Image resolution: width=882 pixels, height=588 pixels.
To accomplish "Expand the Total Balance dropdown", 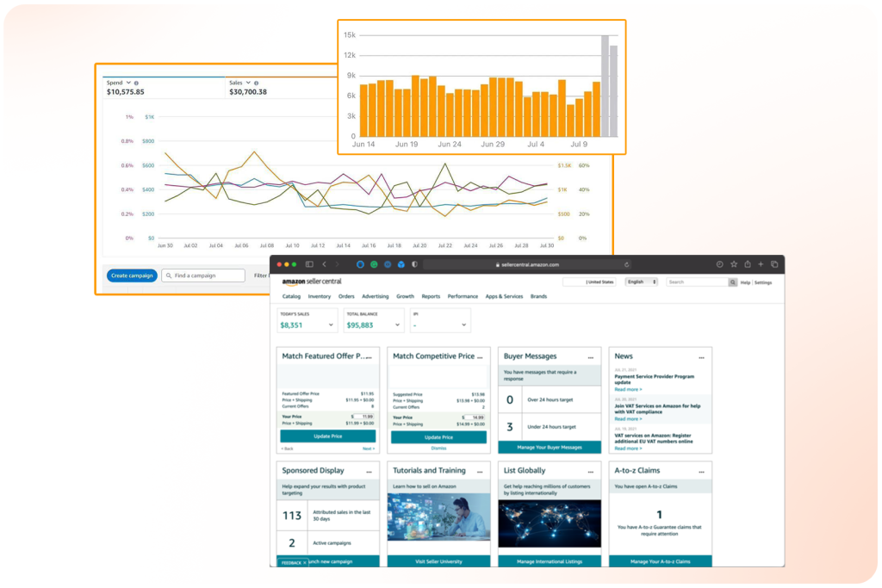I will point(397,325).
